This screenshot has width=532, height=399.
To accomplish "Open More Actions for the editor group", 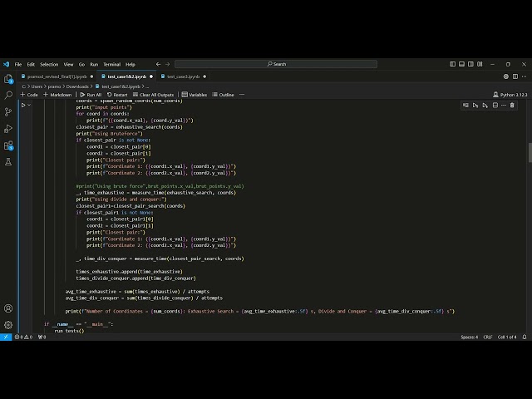I will (x=525, y=76).
